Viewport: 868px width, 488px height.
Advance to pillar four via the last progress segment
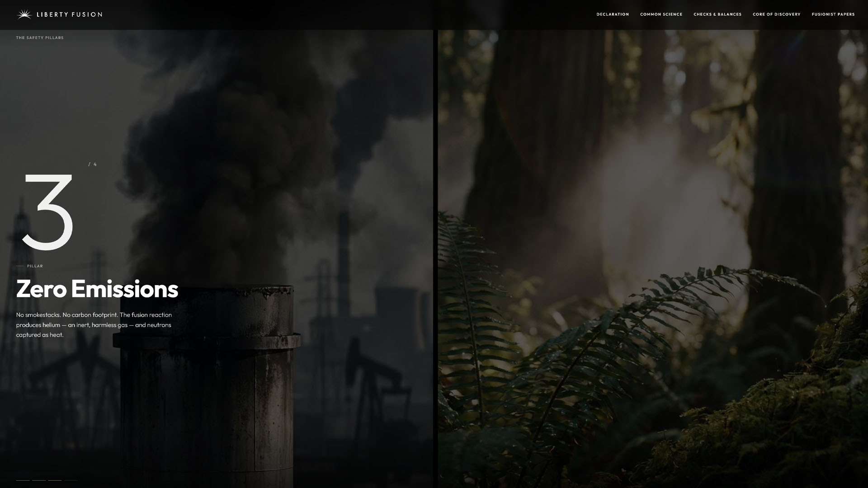click(x=71, y=480)
